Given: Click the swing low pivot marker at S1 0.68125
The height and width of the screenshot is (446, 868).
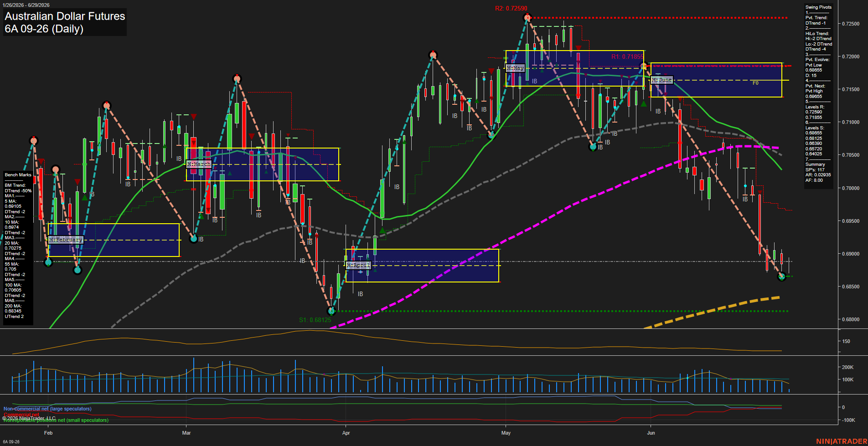Looking at the screenshot, I should point(332,311).
